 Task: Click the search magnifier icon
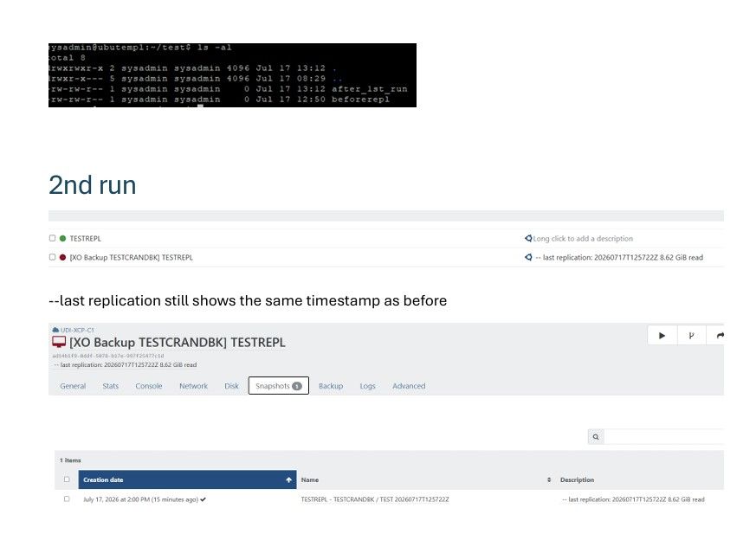coord(596,437)
